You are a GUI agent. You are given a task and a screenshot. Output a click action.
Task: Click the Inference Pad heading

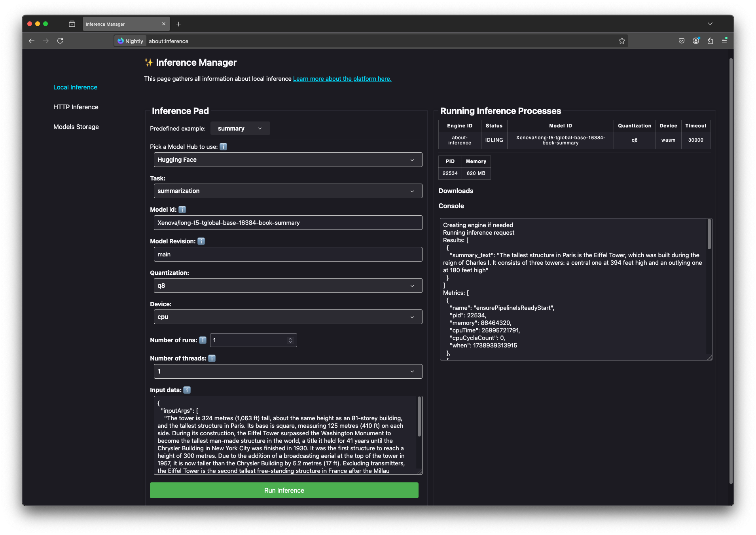click(180, 111)
